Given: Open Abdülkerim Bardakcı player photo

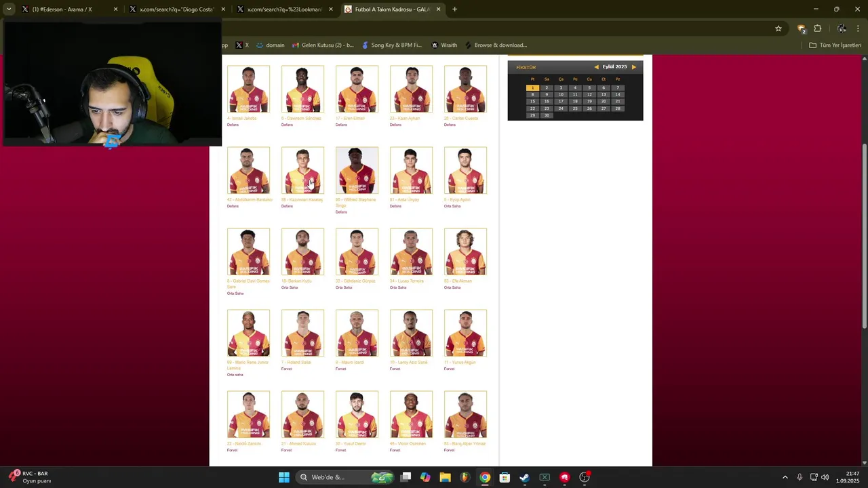Looking at the screenshot, I should click(x=248, y=171).
